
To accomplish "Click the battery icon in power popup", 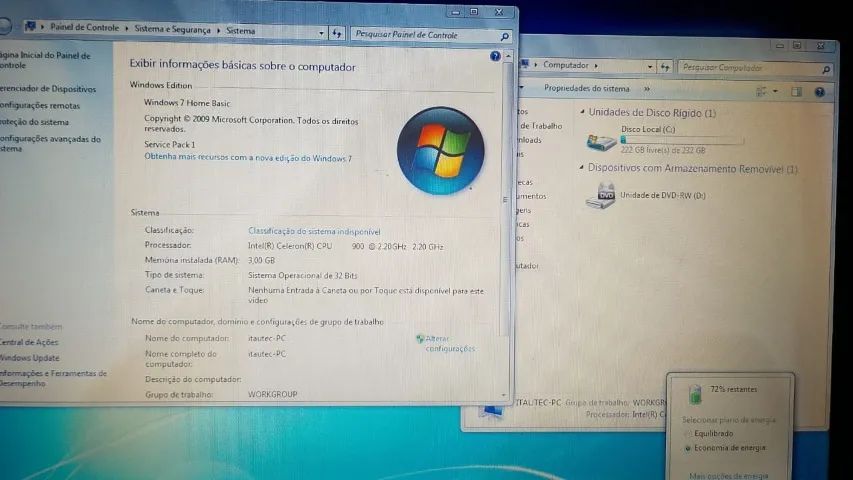I will point(695,393).
